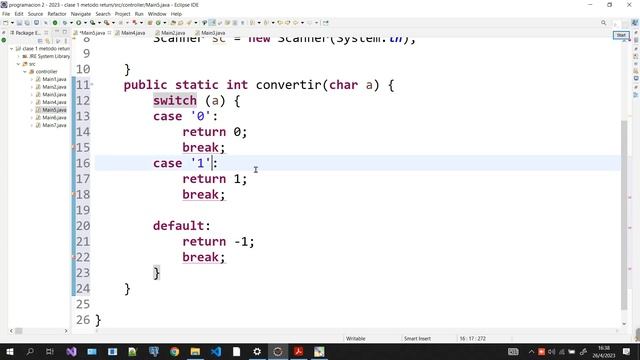Click the fold marker on line 11
This screenshot has height=360, width=640.
[x=92, y=84]
